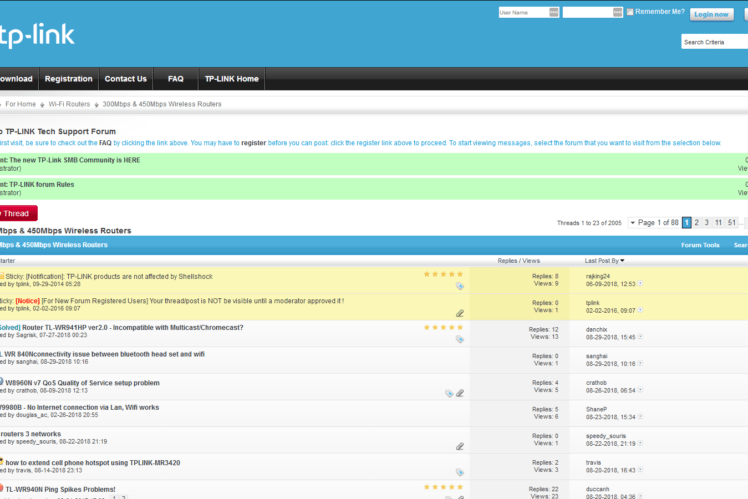This screenshot has height=499, width=748.
Task: Open the FAQ menu item
Action: click(175, 79)
